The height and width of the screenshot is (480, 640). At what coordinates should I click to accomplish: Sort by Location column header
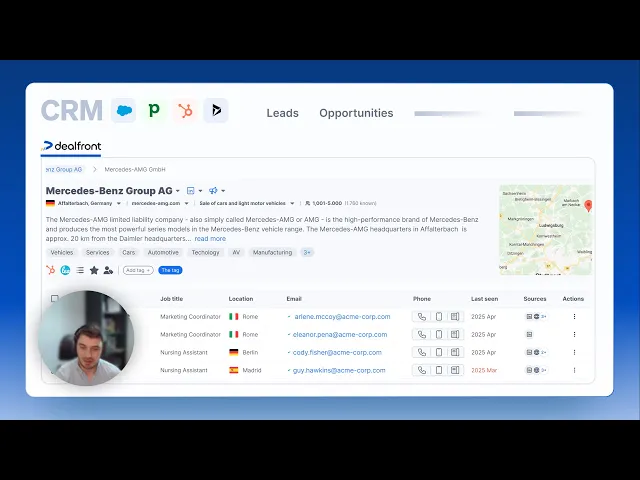(241, 299)
